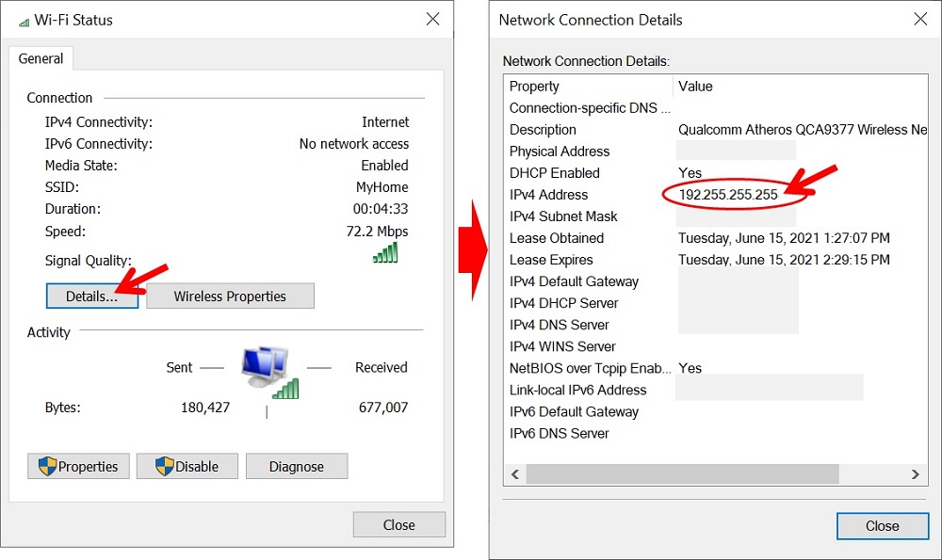Open the Details dialog
942x560 pixels.
coord(91,296)
